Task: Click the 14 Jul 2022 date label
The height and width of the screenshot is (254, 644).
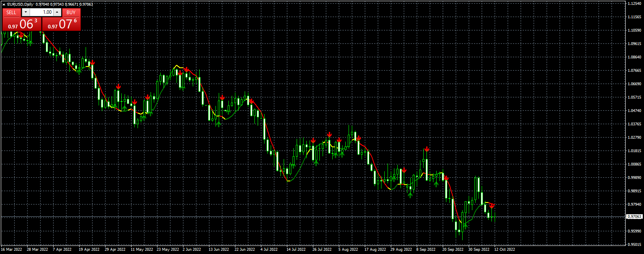Action: (296, 250)
